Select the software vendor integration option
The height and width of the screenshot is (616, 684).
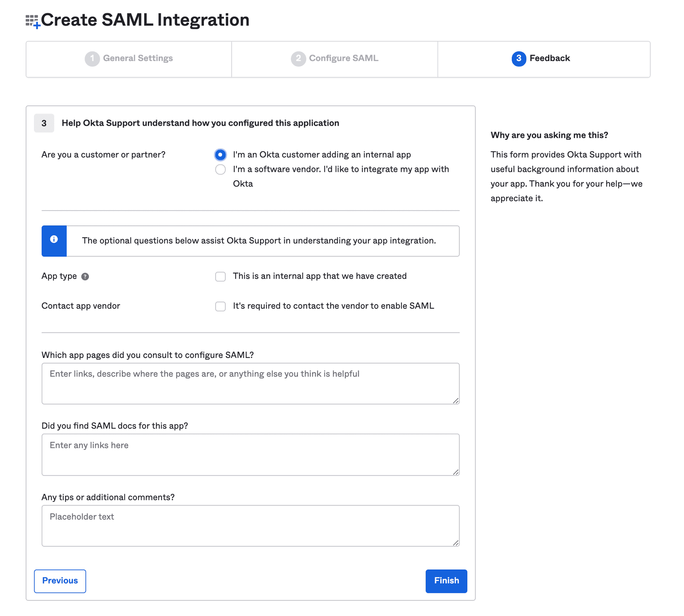coord(220,169)
